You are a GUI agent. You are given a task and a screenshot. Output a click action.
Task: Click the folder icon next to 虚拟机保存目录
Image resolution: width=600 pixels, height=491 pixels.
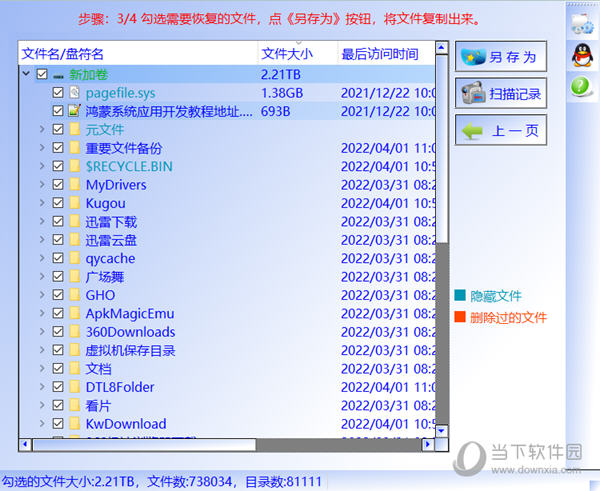click(x=74, y=350)
